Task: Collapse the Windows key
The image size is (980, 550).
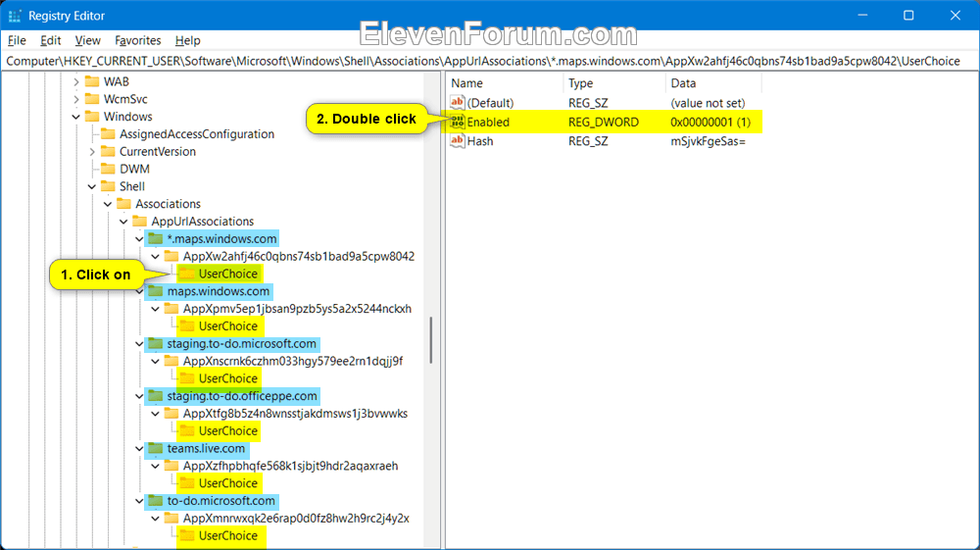Action: pos(76,117)
